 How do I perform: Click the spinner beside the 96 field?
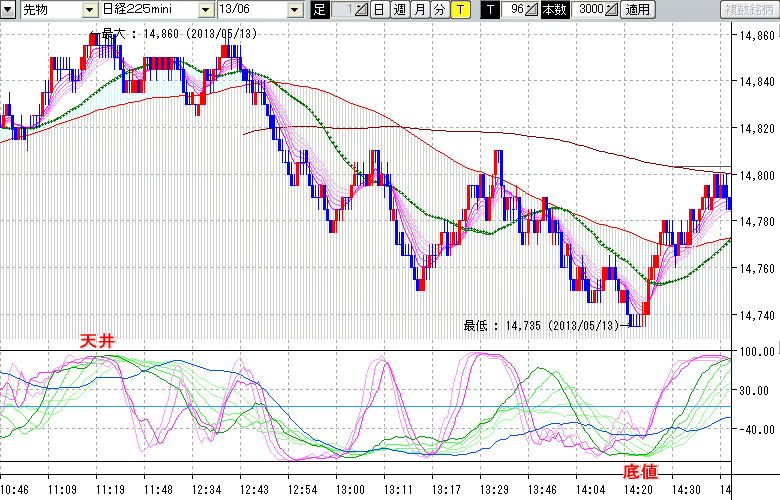coord(533,10)
